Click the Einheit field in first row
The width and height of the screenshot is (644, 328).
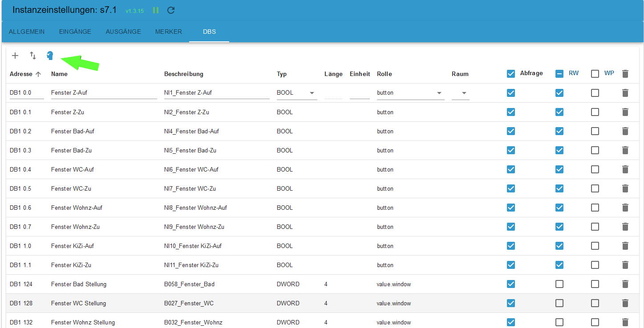(360, 93)
